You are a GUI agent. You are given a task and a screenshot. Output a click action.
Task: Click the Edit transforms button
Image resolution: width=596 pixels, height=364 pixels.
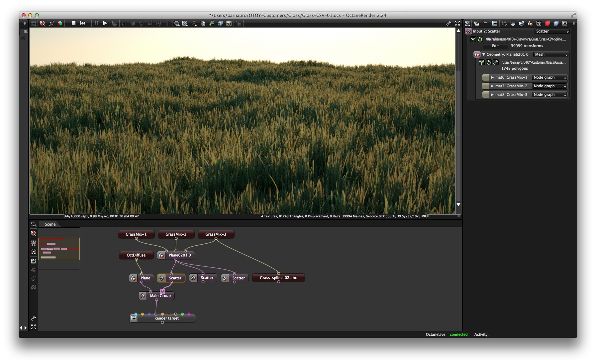pyautogui.click(x=495, y=46)
